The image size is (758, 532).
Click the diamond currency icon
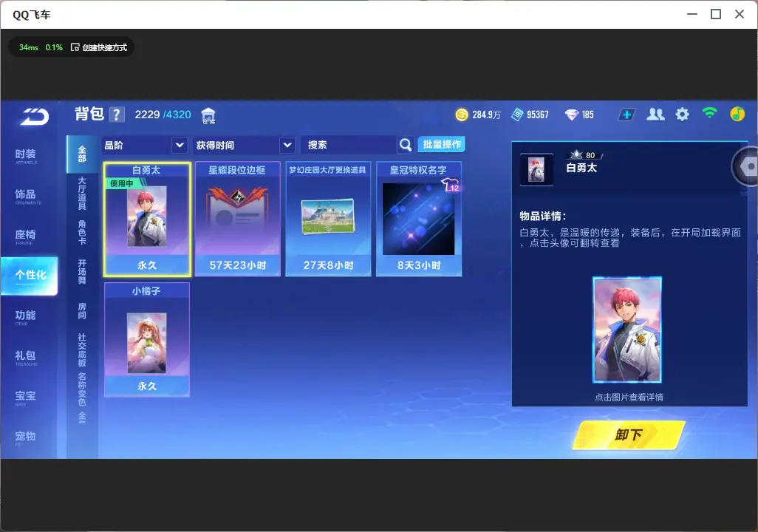571,115
